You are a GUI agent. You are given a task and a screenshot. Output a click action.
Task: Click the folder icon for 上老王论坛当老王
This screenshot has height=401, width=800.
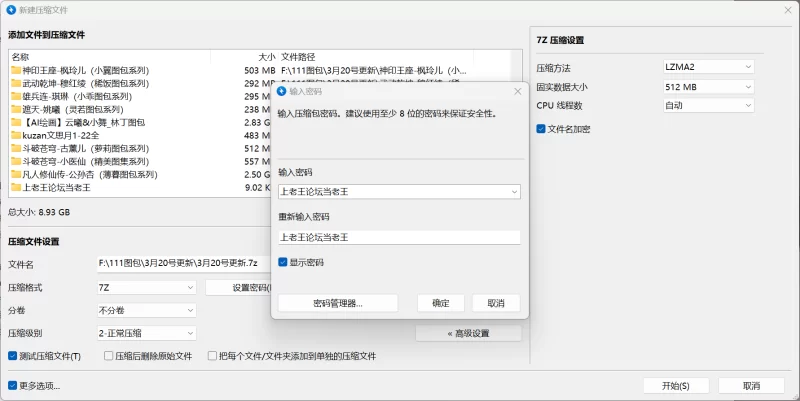coord(16,187)
